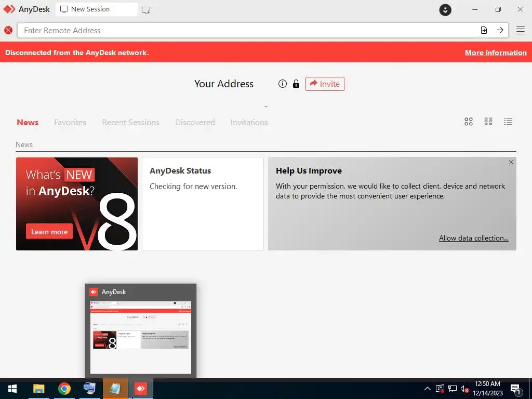
Task: Open Windows Start menu
Action: pos(12,389)
